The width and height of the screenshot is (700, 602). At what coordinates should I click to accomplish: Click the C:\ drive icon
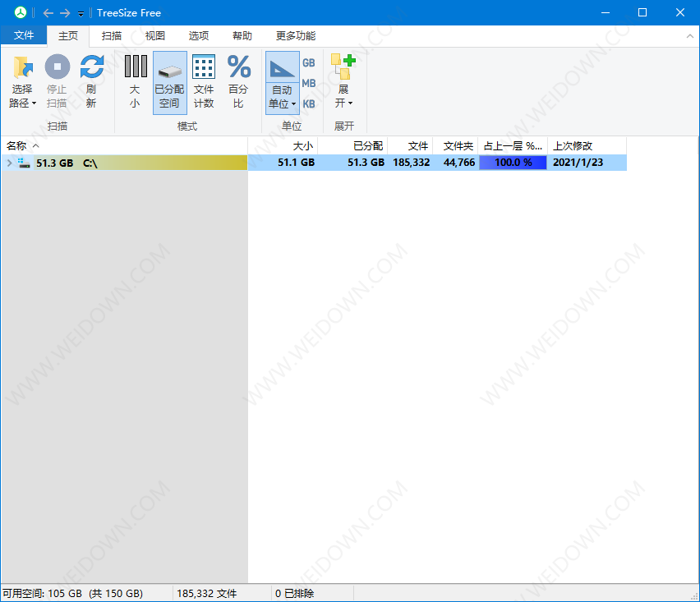coord(24,163)
